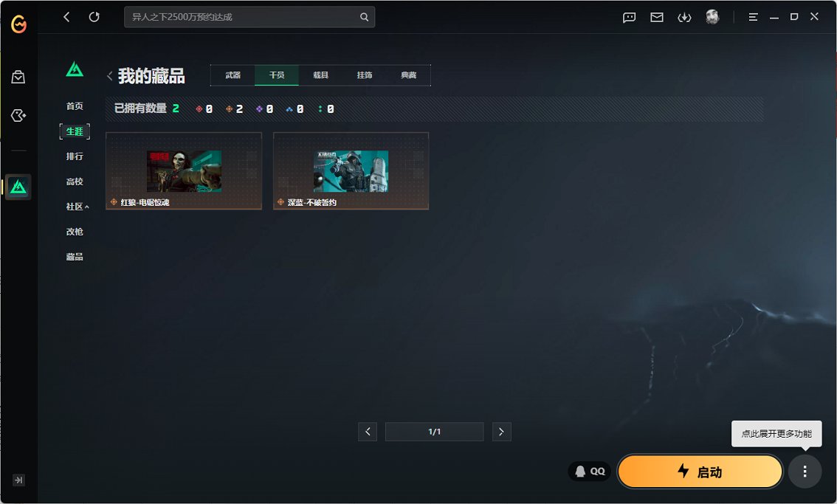The height and width of the screenshot is (504, 837).
Task: Click the refresh page icon
Action: (x=94, y=17)
